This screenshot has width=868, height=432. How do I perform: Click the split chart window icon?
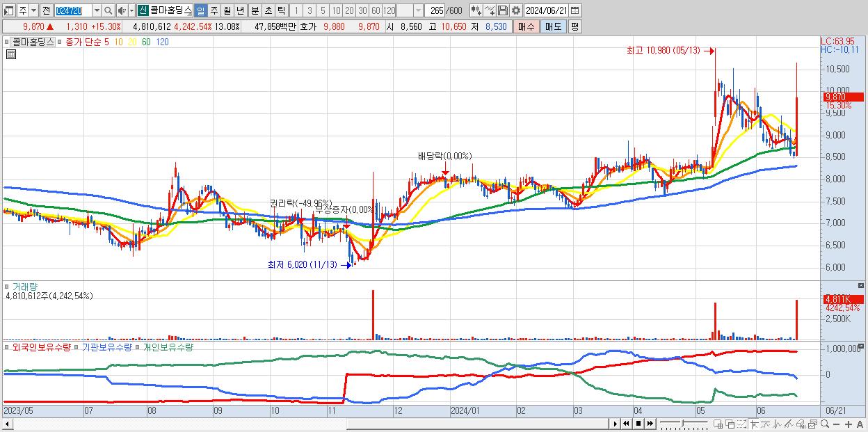click(x=718, y=424)
